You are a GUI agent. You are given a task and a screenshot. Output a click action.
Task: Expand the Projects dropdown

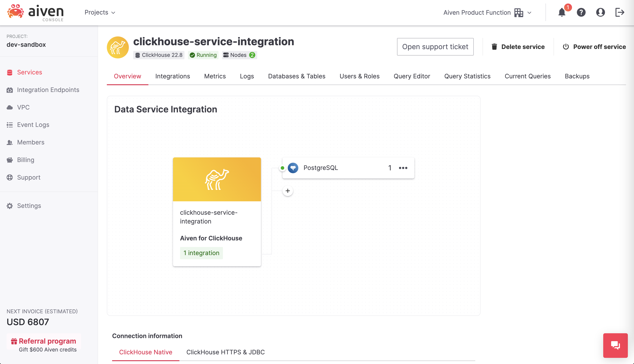point(100,13)
